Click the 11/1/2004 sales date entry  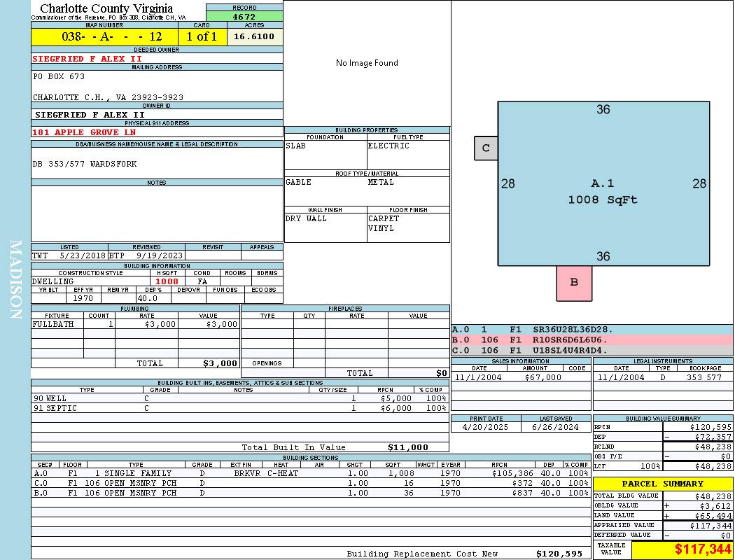(479, 377)
